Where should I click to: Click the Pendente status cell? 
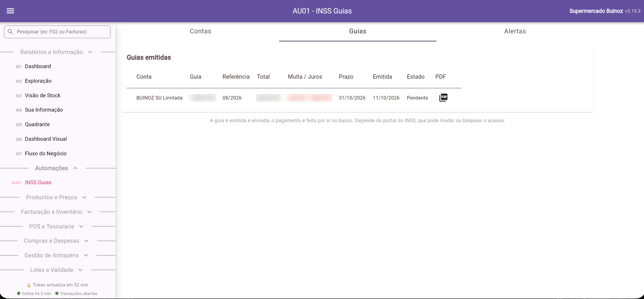pyautogui.click(x=417, y=98)
